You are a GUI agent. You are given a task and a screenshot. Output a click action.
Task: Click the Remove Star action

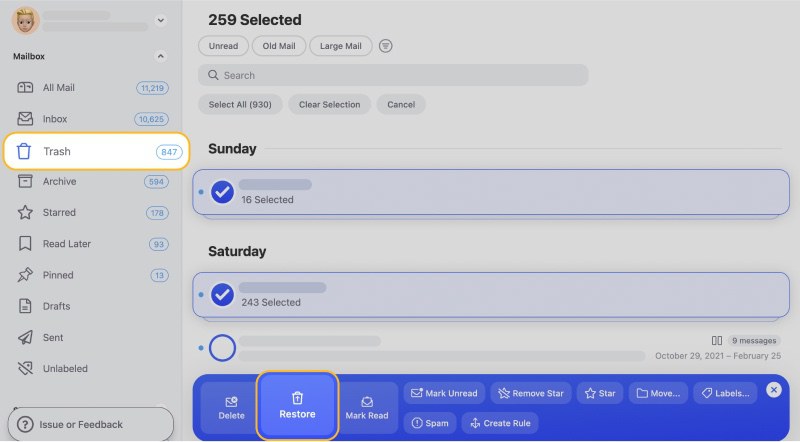531,393
